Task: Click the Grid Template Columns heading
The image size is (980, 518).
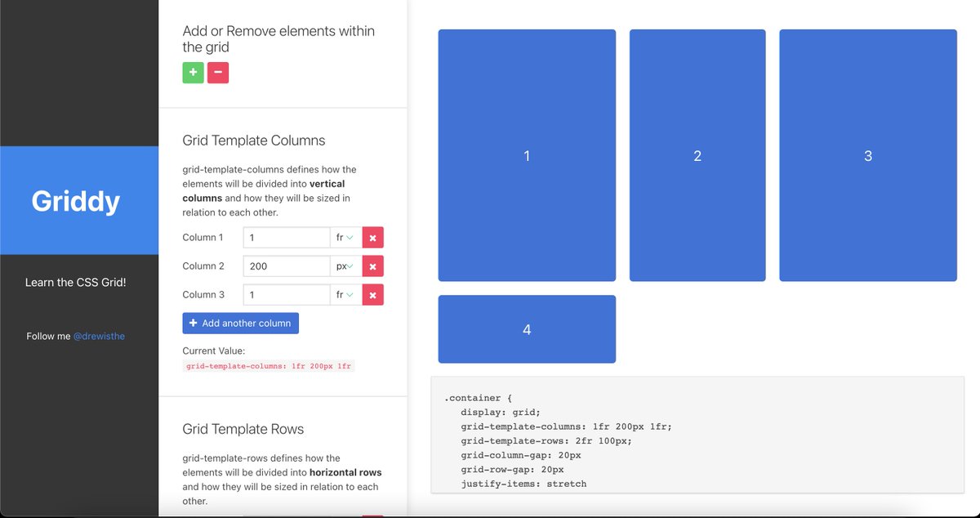Action: [254, 141]
